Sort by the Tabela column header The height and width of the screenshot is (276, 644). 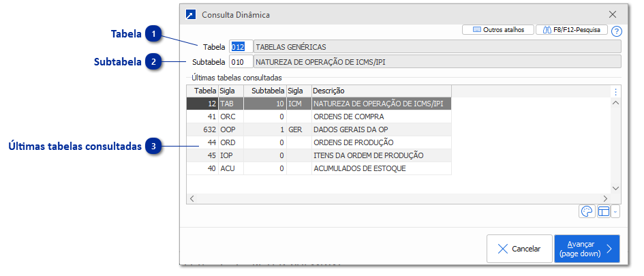[x=202, y=91]
